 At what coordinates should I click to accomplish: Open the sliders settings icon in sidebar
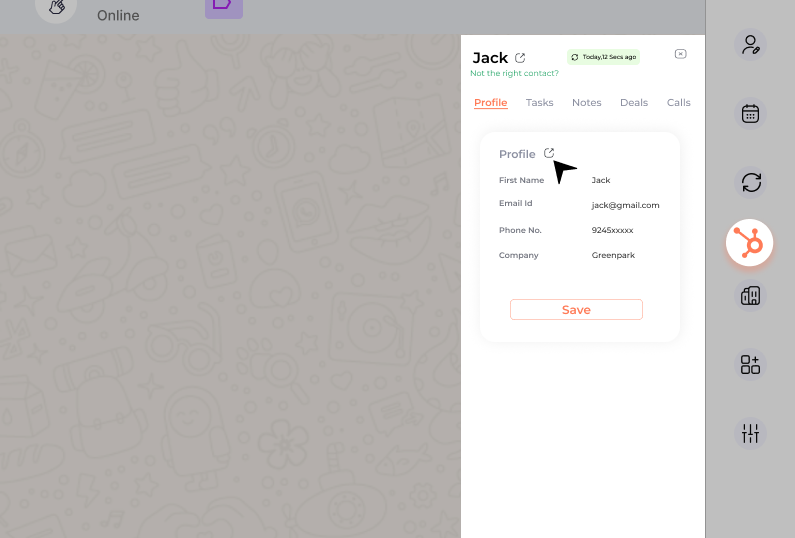(x=750, y=434)
